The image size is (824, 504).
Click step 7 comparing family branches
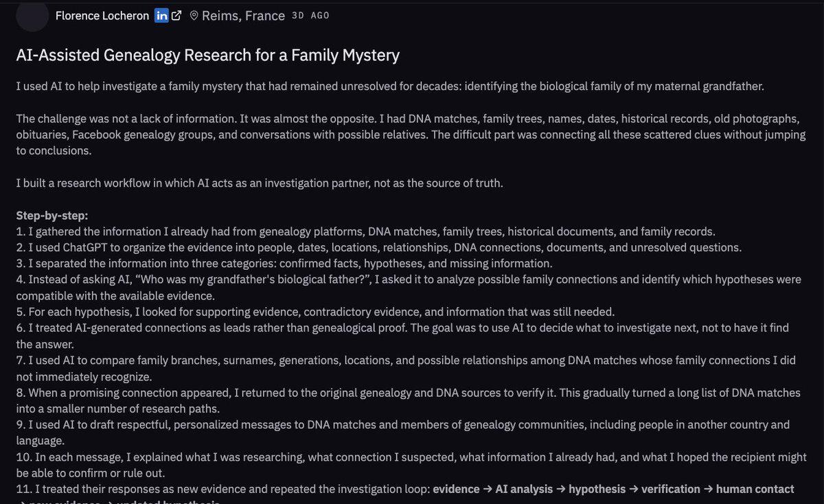tap(406, 367)
